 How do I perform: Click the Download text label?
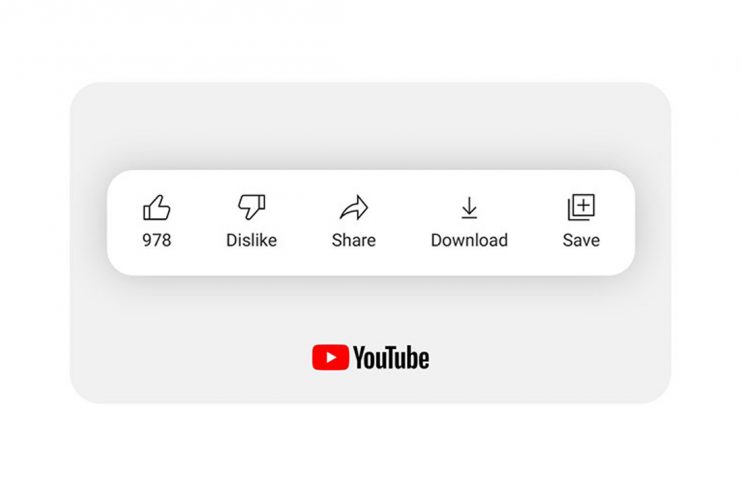tap(469, 240)
